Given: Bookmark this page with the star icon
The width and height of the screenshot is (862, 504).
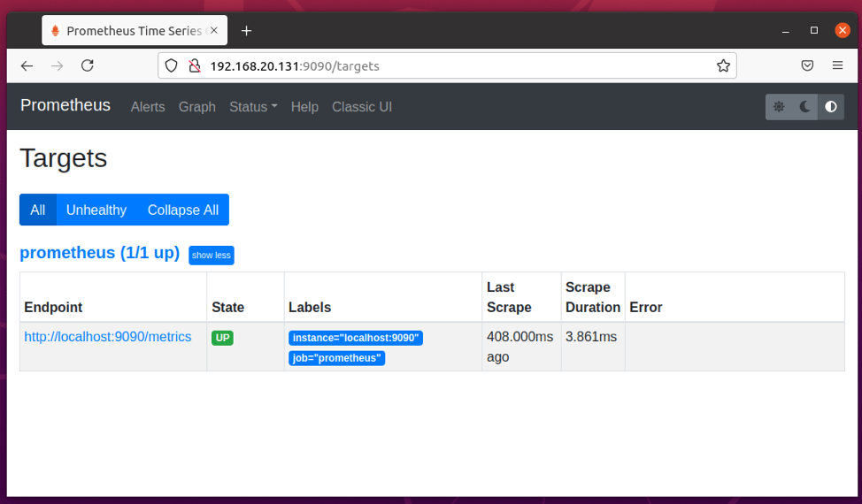Looking at the screenshot, I should (x=723, y=66).
